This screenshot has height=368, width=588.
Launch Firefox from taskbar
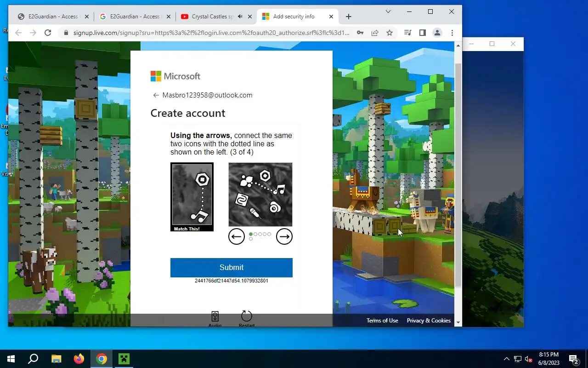[79, 359]
